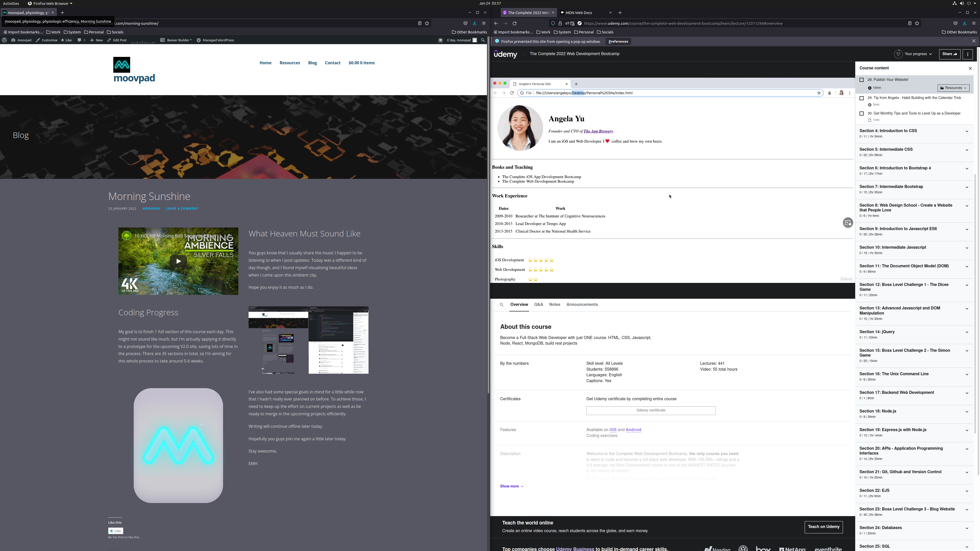The height and width of the screenshot is (551, 980).
Task: Click New in the WordPress admin bar
Action: point(96,40)
